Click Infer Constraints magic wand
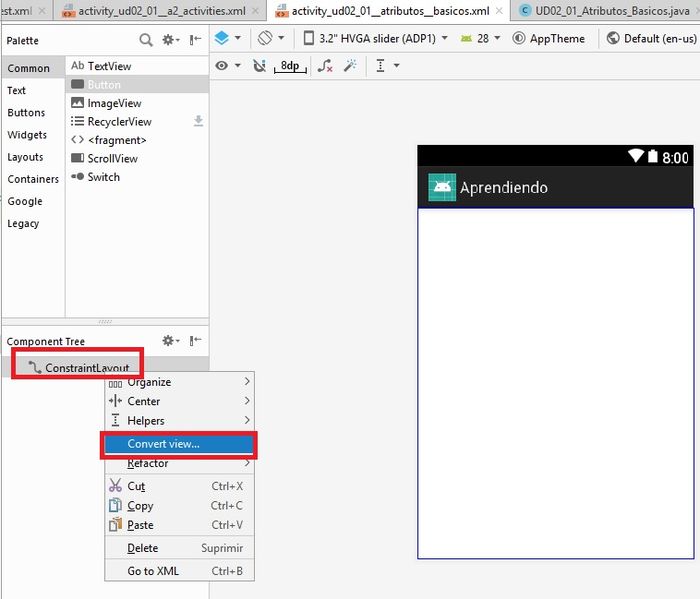Screen dimensions: 700x599 tap(350, 66)
